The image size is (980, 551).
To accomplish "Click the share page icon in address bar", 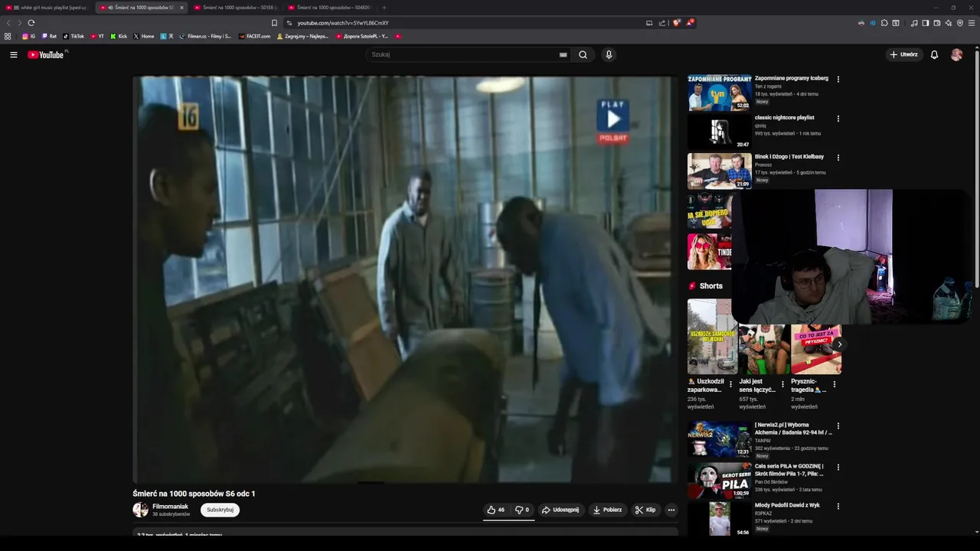I will [662, 23].
